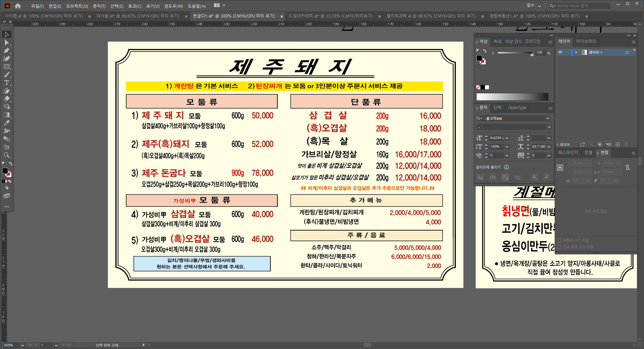
Task: Select the Rectangle tool
Action: click(x=6, y=67)
